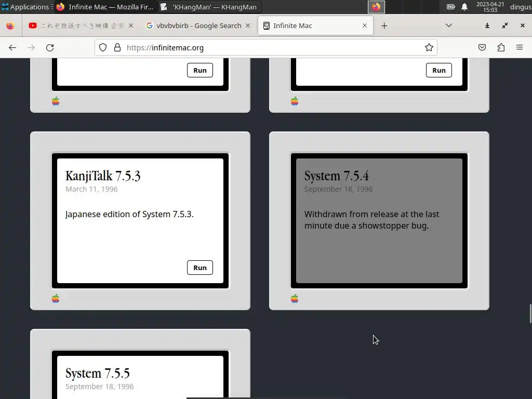This screenshot has height=399, width=532.
Task: Open the Firefox hamburger menu
Action: (520, 47)
